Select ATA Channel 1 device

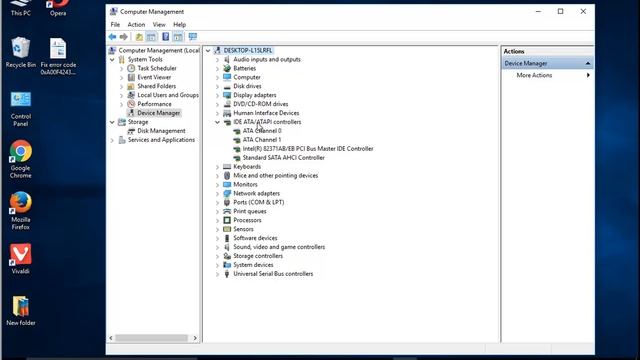point(262,140)
